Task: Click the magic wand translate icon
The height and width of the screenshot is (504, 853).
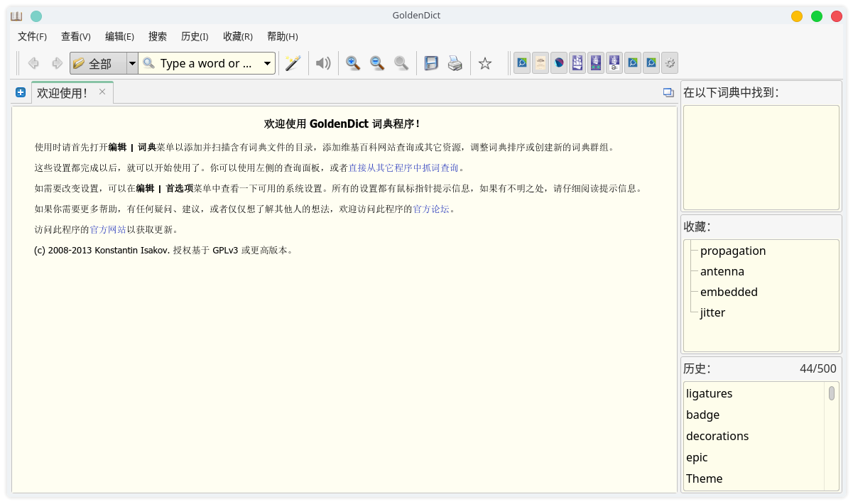Action: click(293, 63)
